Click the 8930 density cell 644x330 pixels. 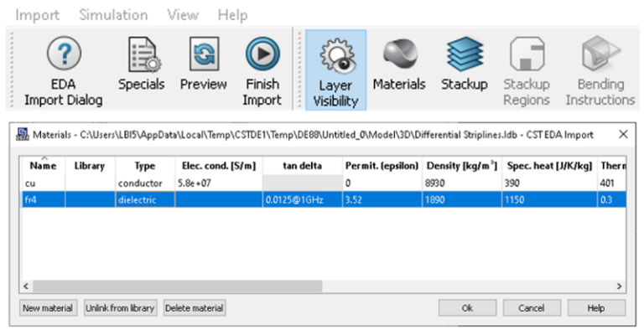pos(462,183)
